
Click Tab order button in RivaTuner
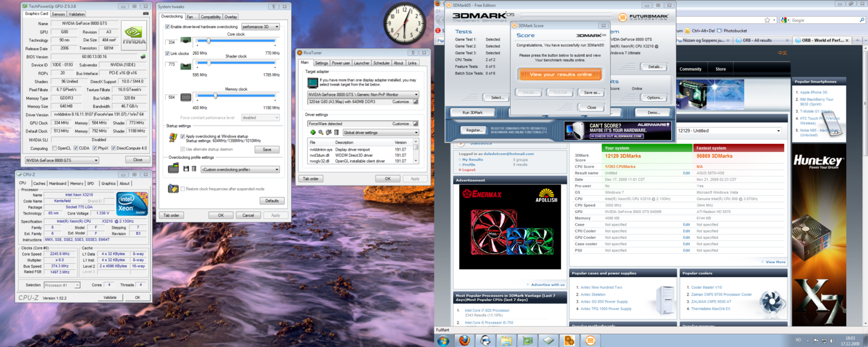311,179
